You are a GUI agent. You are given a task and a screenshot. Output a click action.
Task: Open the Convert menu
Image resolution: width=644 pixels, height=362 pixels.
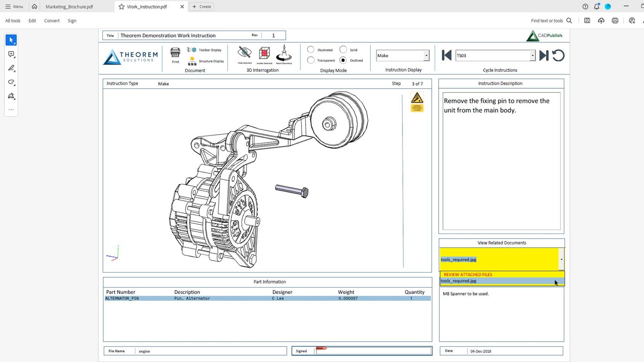click(52, 20)
